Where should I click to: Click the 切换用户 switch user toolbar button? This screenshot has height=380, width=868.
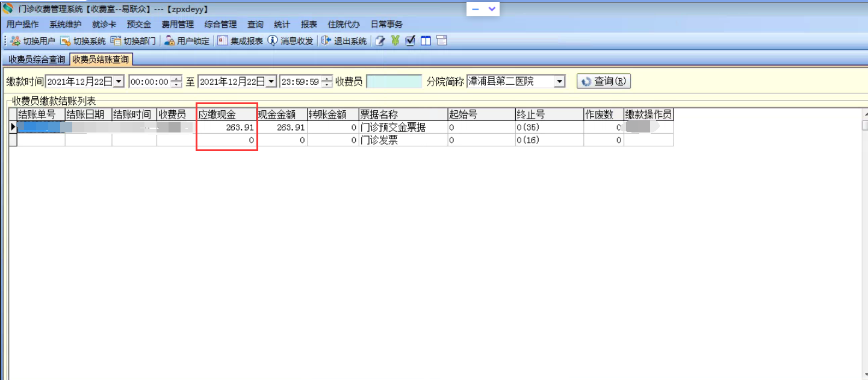click(x=33, y=41)
